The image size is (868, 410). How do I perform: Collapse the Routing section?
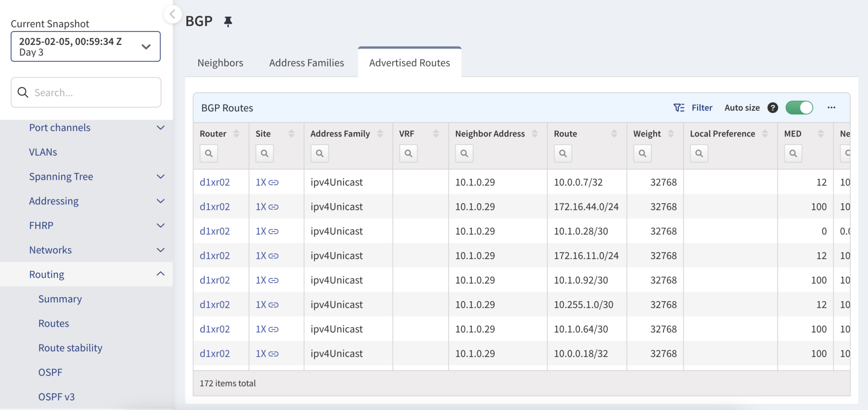point(160,274)
